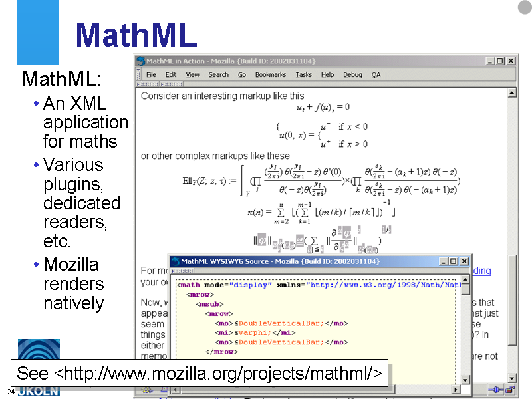Screen dimensions: 532x399
Task: Close the MathML in Action window
Action: [511, 61]
